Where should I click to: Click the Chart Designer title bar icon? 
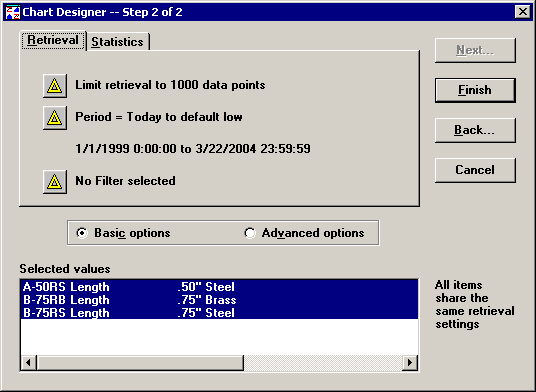point(13,12)
